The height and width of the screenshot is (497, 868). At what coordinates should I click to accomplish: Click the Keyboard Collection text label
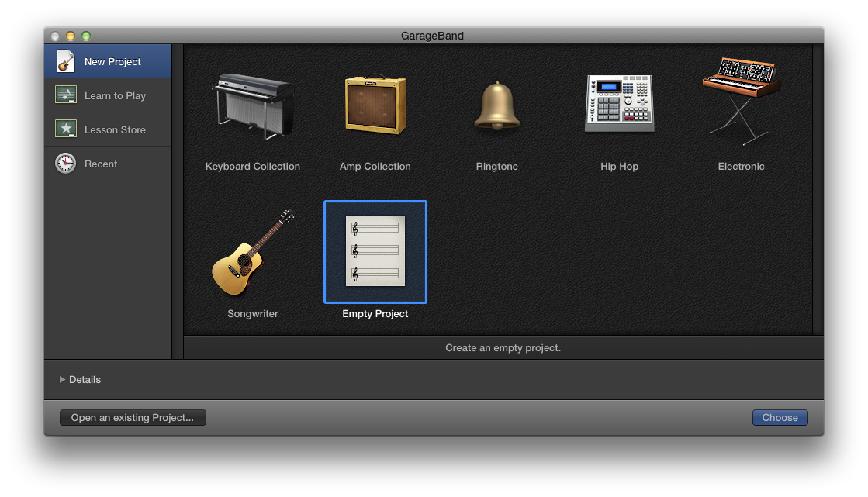click(x=252, y=167)
